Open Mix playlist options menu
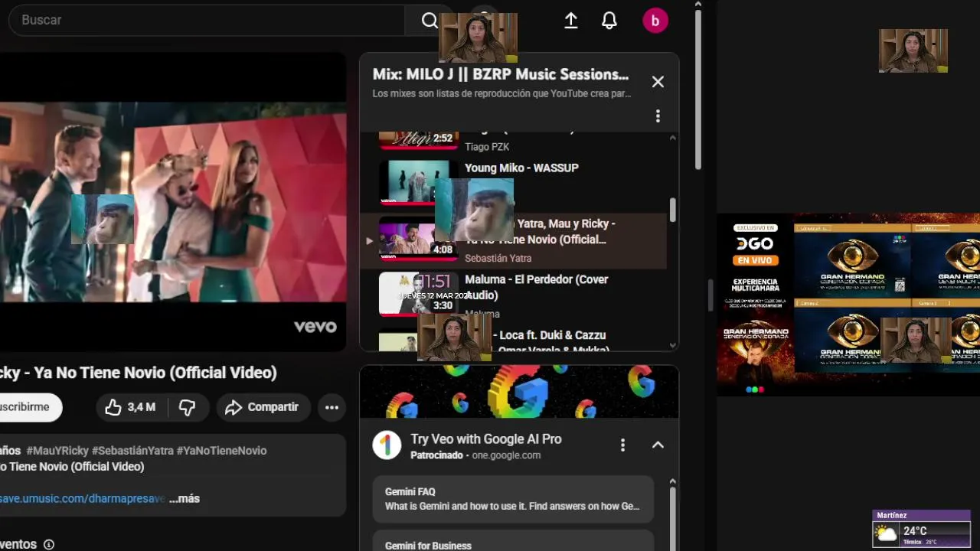This screenshot has height=551, width=980. (658, 116)
